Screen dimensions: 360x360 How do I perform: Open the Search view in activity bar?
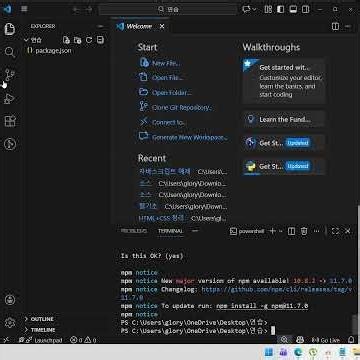(10, 52)
